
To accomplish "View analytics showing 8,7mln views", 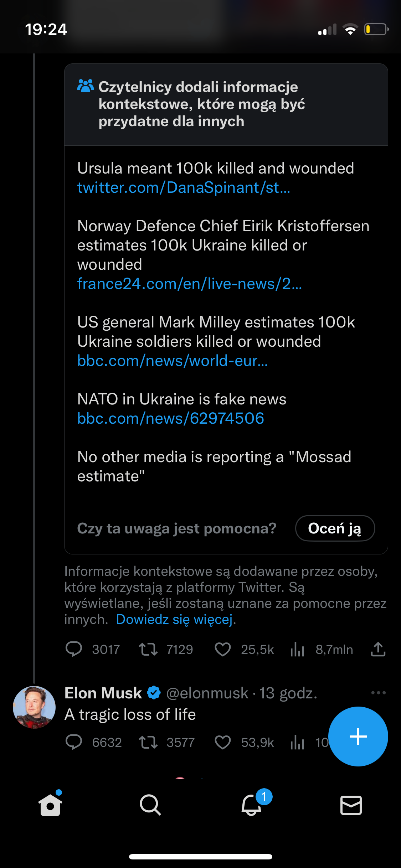I will click(297, 649).
